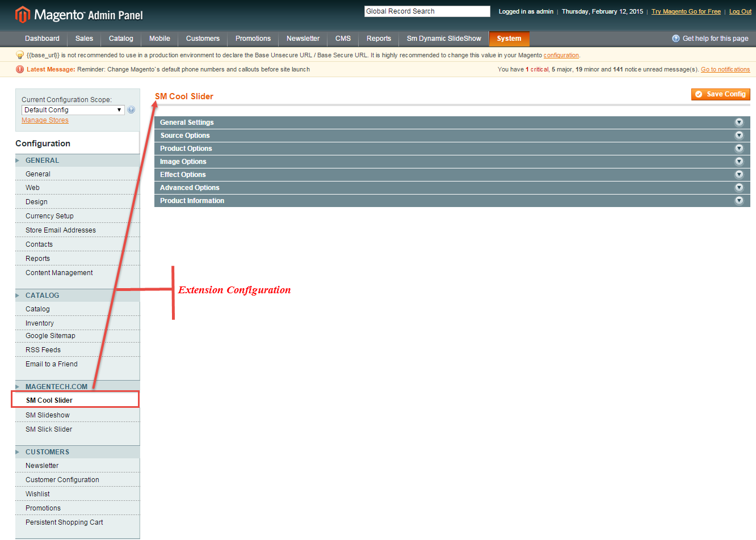Open the Current Configuration Scope dropdown
Screen dimensions: 756x540
pyautogui.click(x=73, y=110)
